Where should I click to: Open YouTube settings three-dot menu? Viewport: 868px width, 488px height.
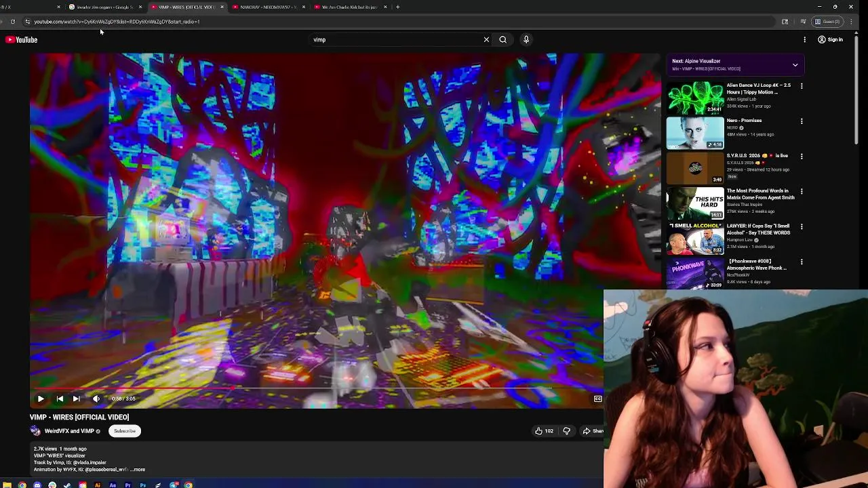pyautogui.click(x=804, y=39)
